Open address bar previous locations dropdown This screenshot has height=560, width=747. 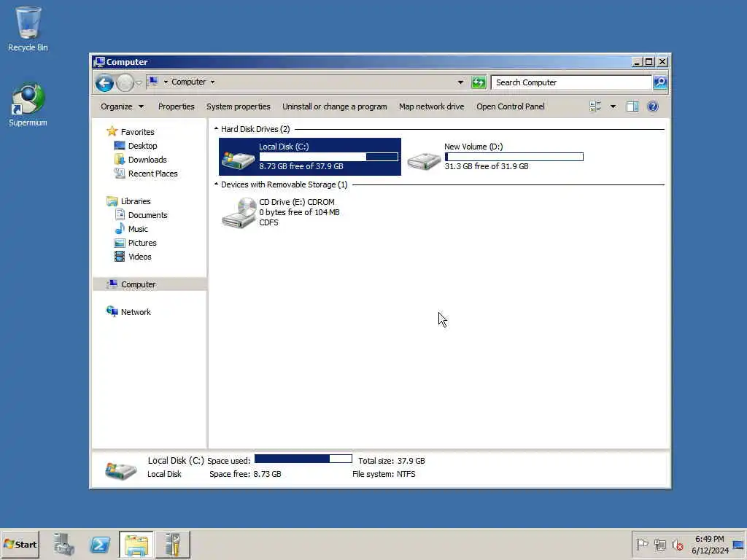(460, 82)
